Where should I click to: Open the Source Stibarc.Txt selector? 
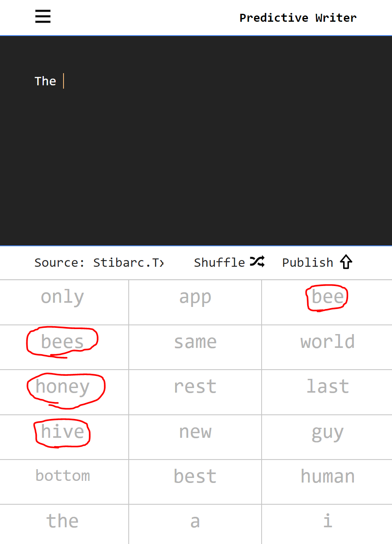(99, 263)
